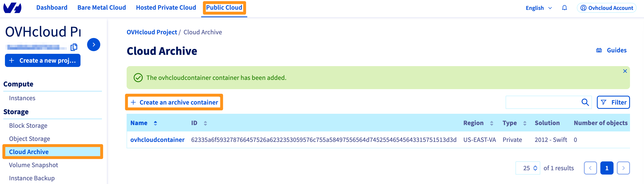Image resolution: width=644 pixels, height=184 pixels.
Task: Sort the table by ID column
Action: (205, 123)
